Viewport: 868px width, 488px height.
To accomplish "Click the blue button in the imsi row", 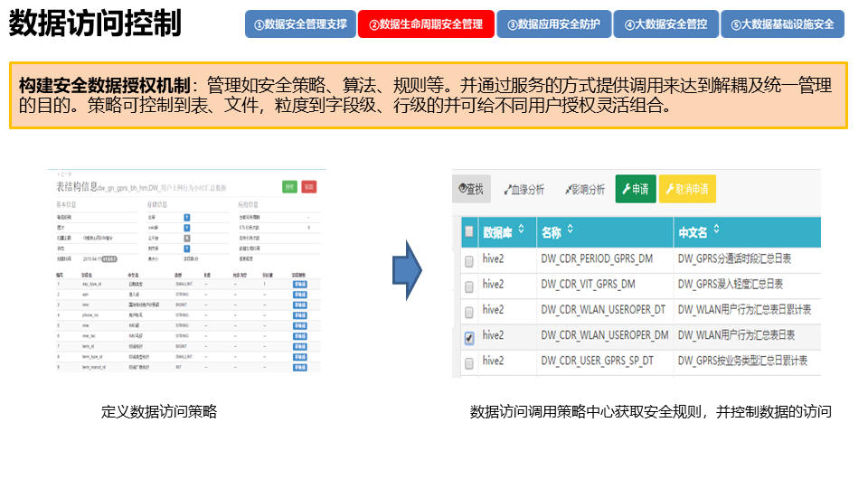I will point(299,305).
